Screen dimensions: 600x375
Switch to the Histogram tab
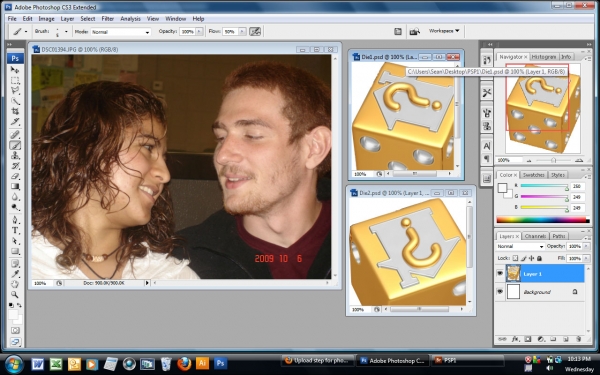(x=544, y=57)
